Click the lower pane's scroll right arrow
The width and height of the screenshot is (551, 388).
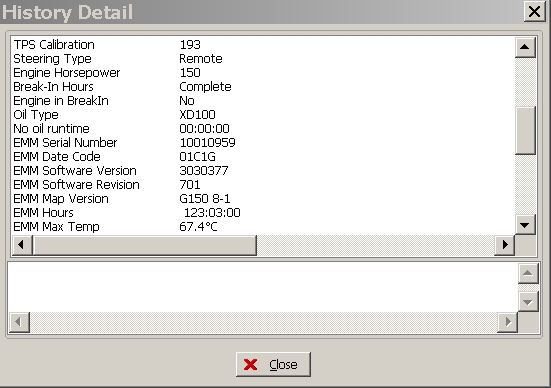[507, 322]
